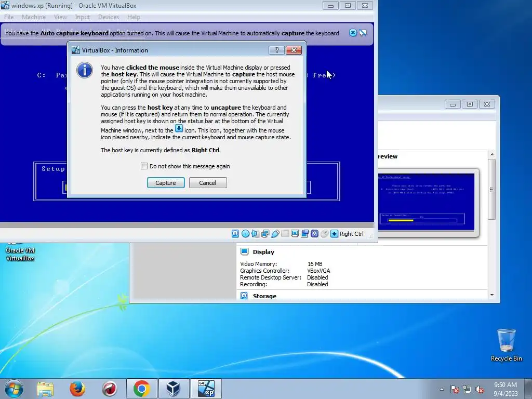Screen dimensions: 532x399
Task: Click the Display section monitor icon
Action: click(244, 252)
